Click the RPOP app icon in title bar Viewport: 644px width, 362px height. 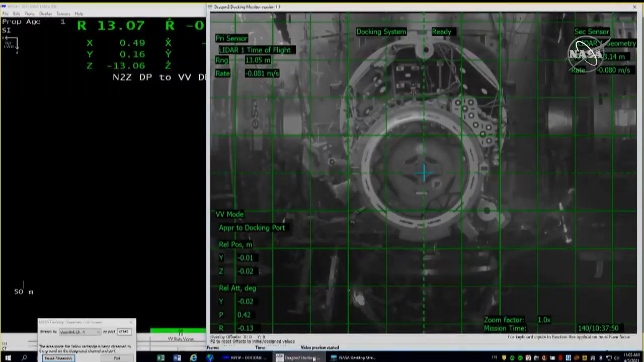[3, 7]
